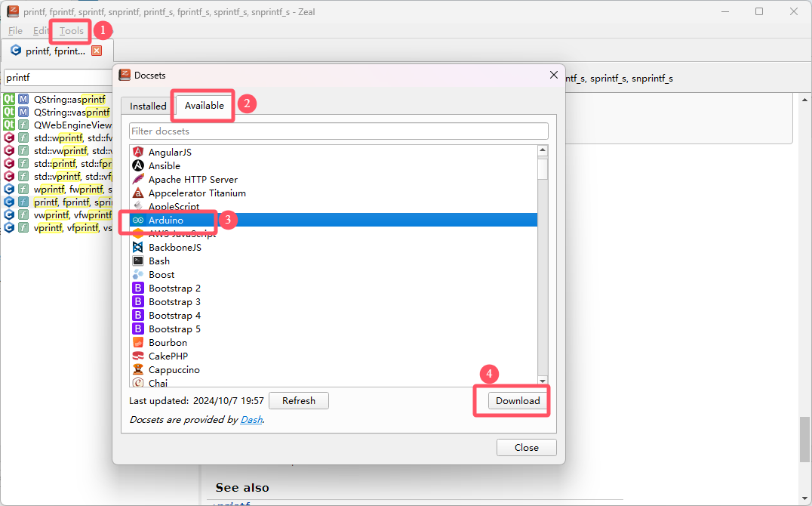
Task: Click the CakePHP docset icon
Action: click(x=138, y=356)
